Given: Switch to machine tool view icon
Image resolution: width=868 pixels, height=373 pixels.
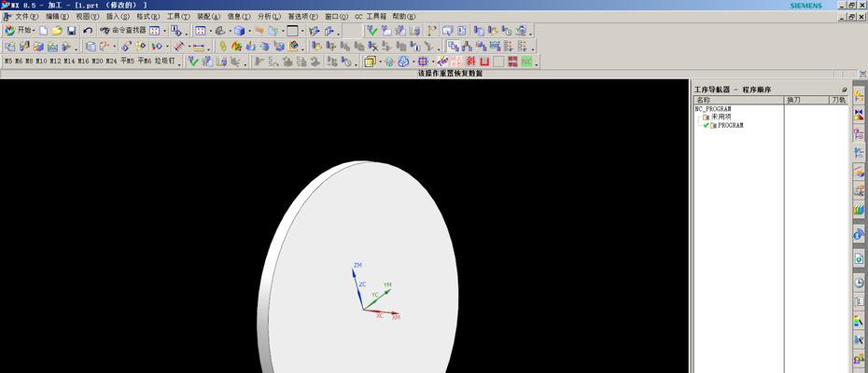Looking at the screenshot, I should (x=468, y=47).
